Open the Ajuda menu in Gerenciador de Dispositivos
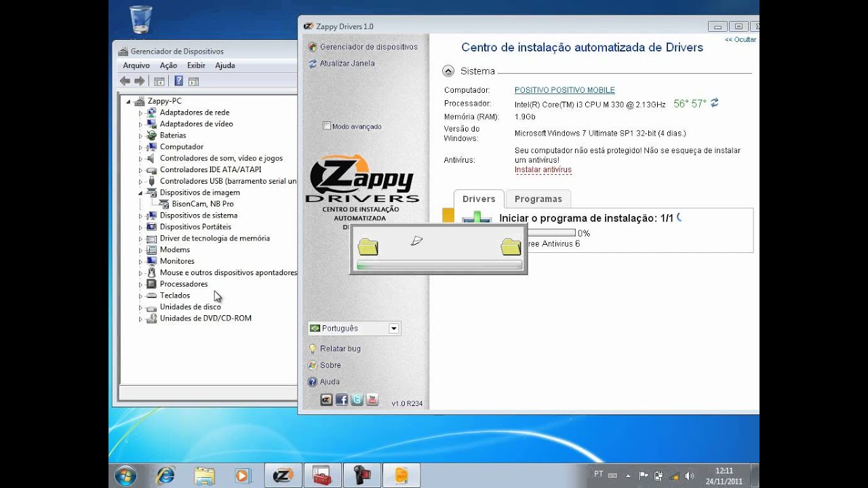 point(225,66)
